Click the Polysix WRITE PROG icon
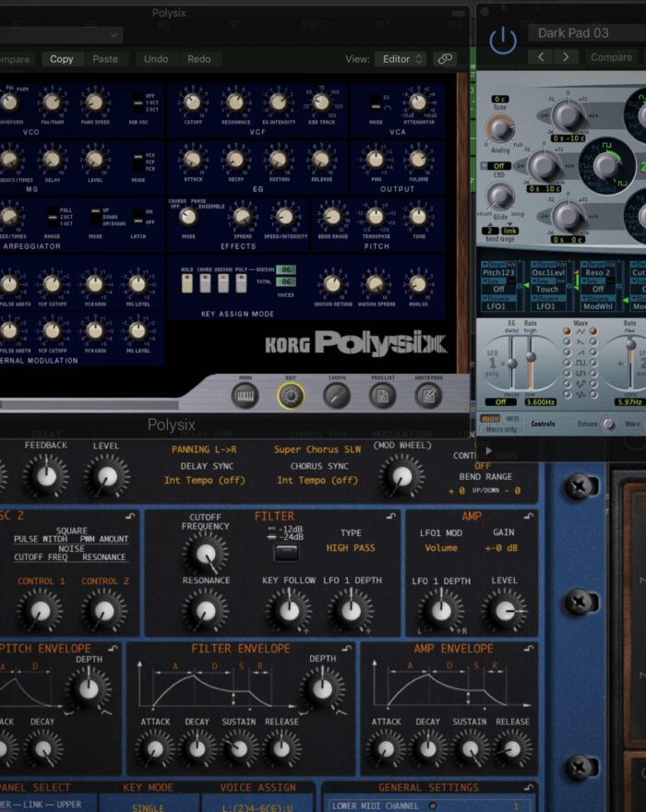Image resolution: width=646 pixels, height=812 pixels. [x=428, y=396]
